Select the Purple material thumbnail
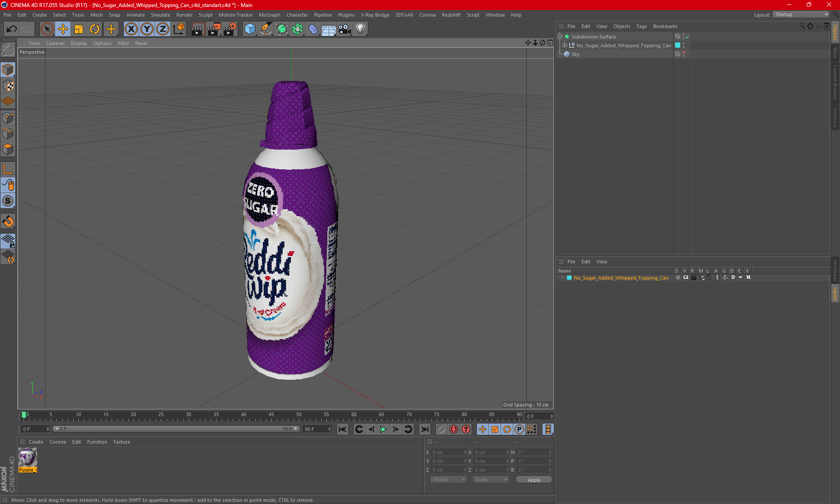This screenshot has width=840, height=504. click(28, 458)
